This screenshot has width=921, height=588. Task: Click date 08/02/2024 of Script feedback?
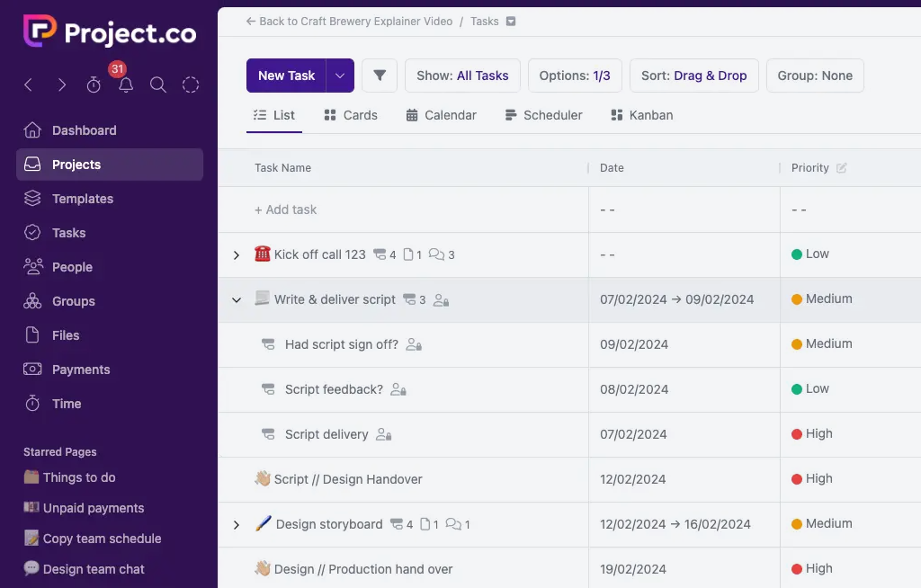coord(634,389)
